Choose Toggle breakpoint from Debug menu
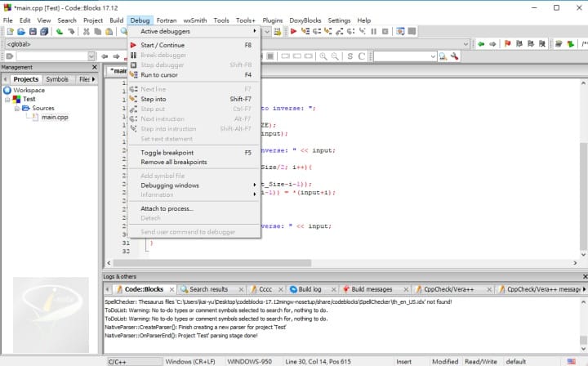The image size is (588, 366). (167, 152)
